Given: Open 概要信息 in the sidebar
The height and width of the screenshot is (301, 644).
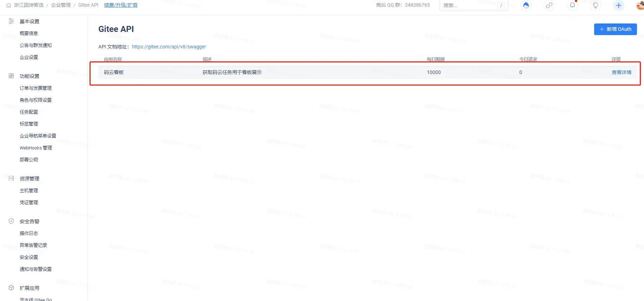Looking at the screenshot, I should (29, 33).
